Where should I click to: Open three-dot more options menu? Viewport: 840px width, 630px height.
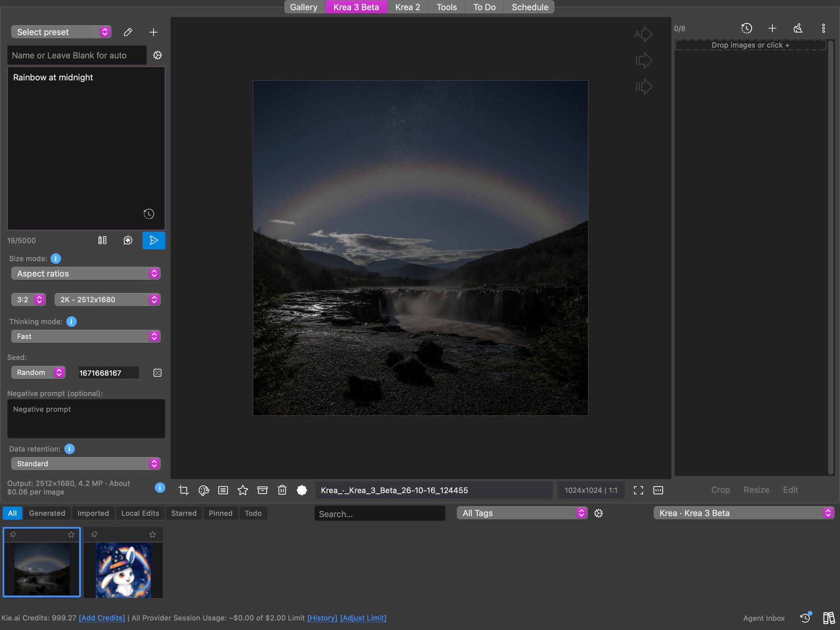click(x=824, y=28)
